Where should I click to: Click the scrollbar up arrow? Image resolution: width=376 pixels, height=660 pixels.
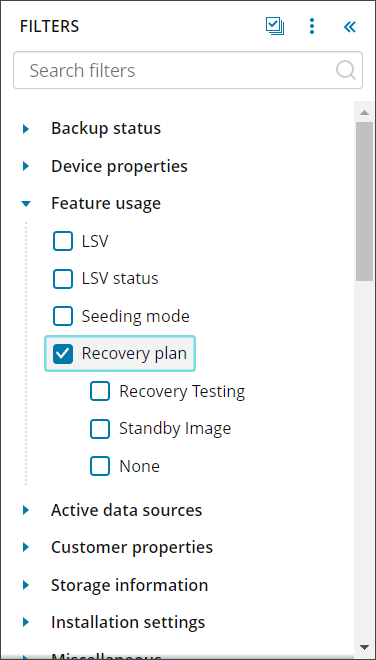(364, 113)
